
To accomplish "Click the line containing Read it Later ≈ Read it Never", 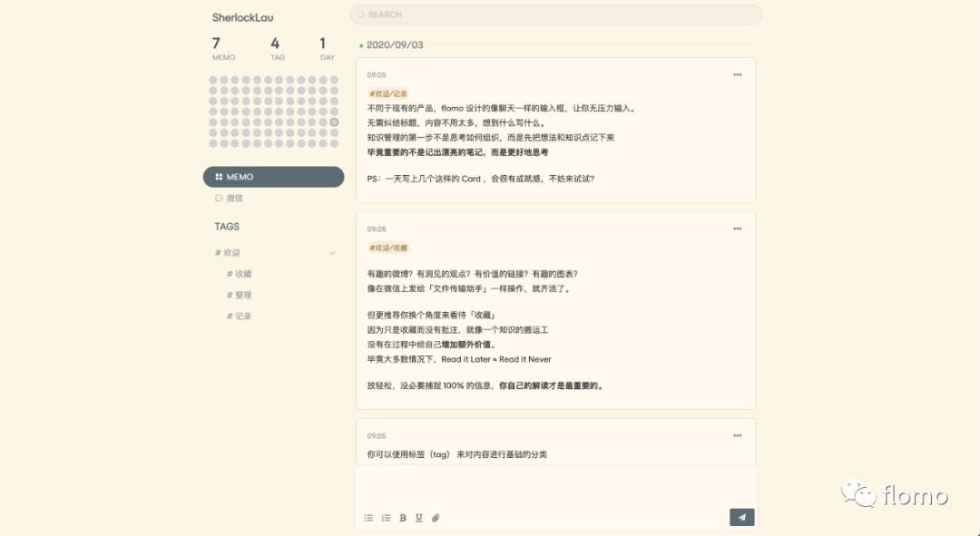I will (x=459, y=359).
